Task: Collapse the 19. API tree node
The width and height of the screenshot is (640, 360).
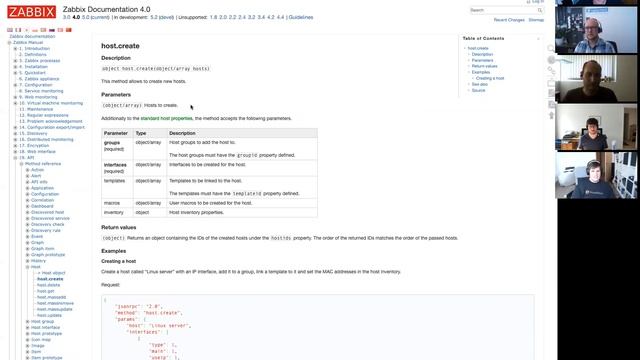Action: pyautogui.click(x=16, y=158)
